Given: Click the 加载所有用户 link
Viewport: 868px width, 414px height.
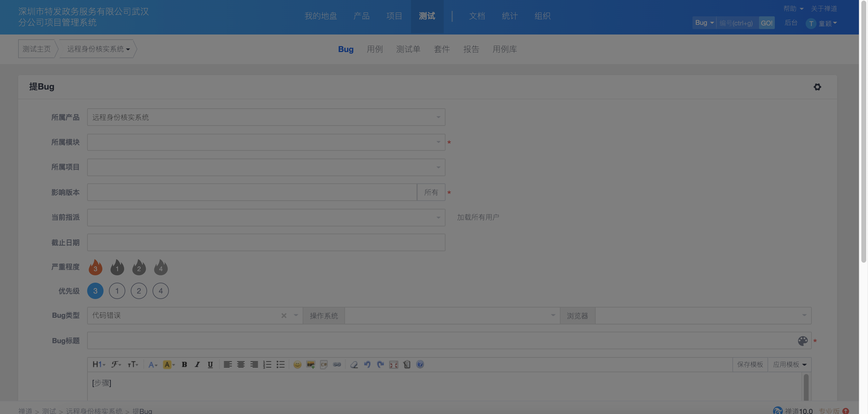Looking at the screenshot, I should (478, 217).
